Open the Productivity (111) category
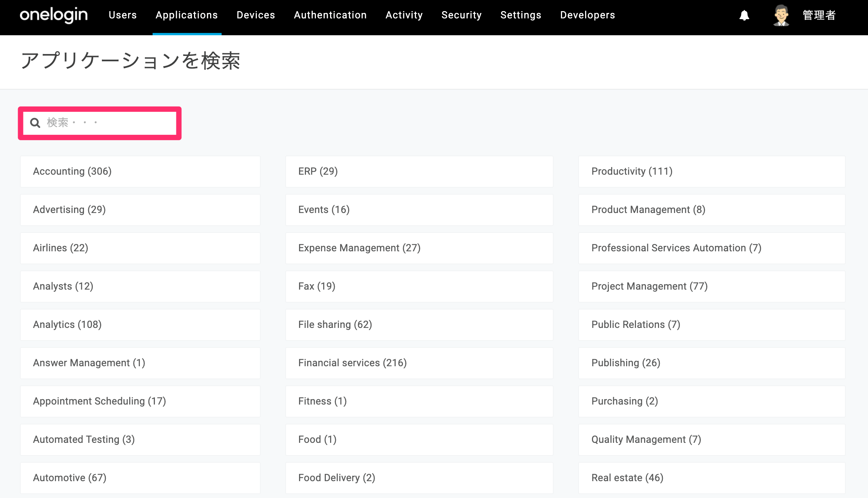The width and height of the screenshot is (868, 498). [712, 171]
